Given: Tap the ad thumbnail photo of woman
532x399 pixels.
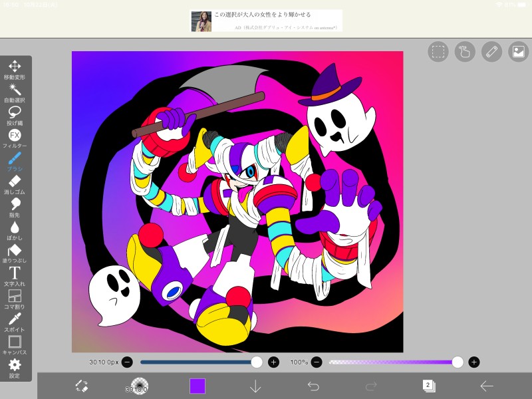Looking at the screenshot, I should click(x=201, y=21).
